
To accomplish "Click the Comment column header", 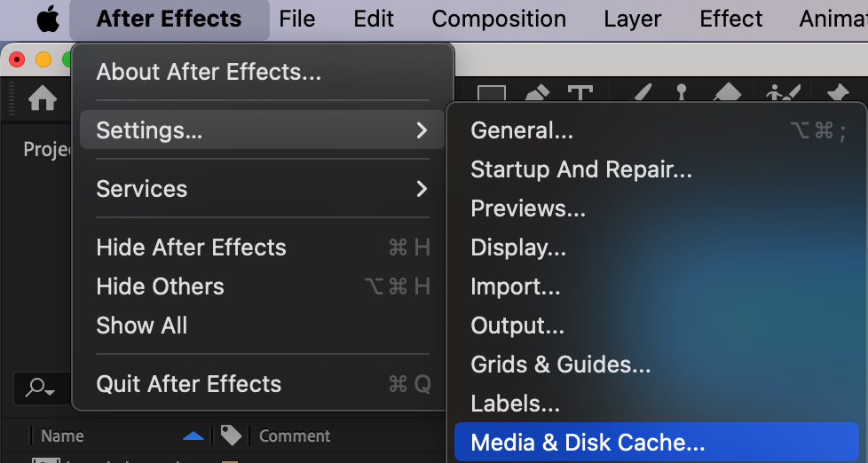I will [x=295, y=436].
